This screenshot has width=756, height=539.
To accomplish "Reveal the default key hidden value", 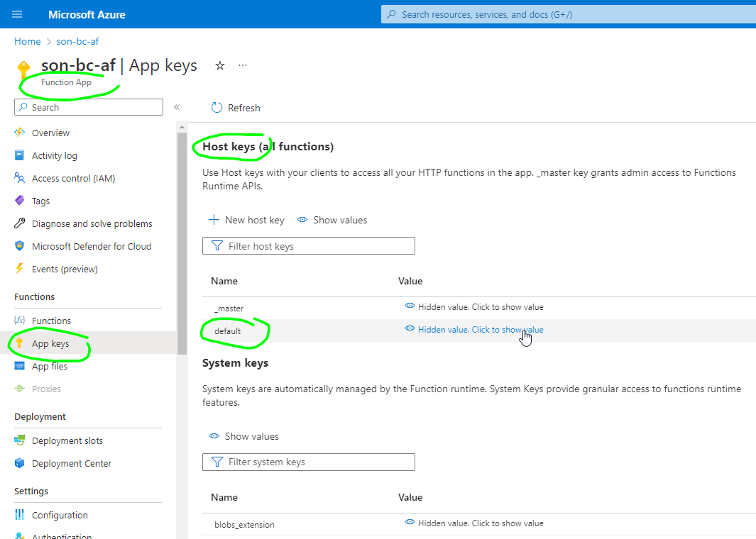I will pyautogui.click(x=474, y=330).
